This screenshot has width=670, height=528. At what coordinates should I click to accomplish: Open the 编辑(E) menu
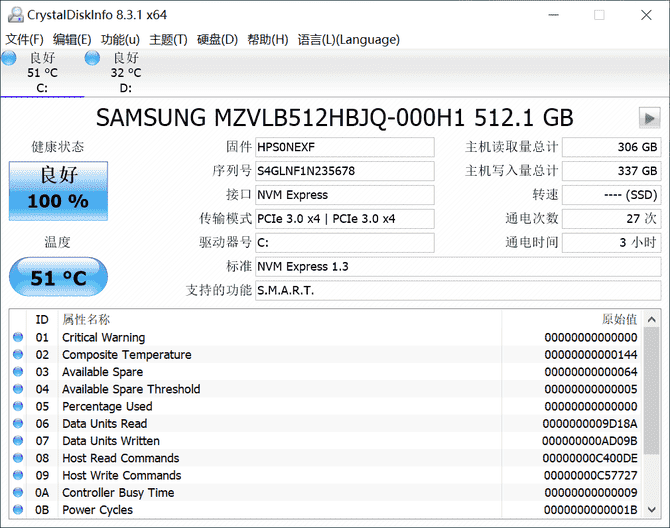click(x=72, y=39)
